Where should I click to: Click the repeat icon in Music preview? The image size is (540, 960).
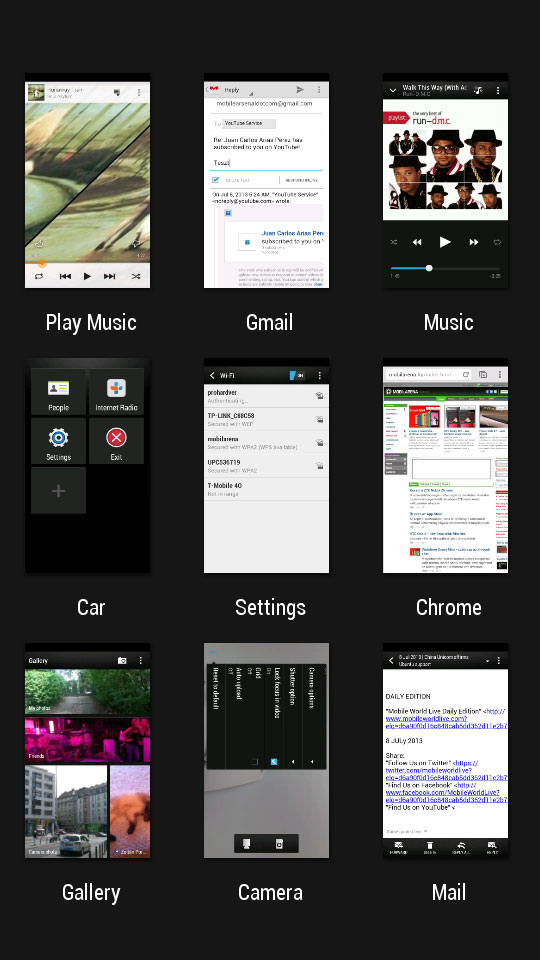pyautogui.click(x=497, y=242)
